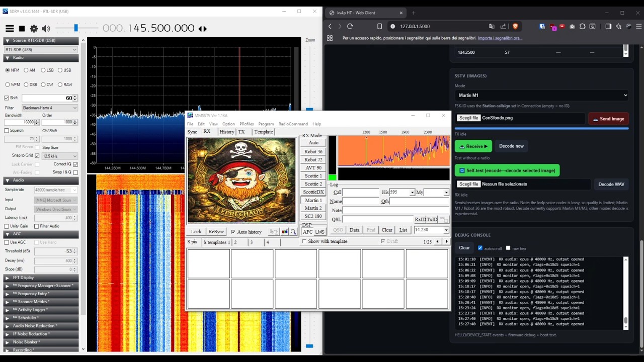Image resolution: width=644 pixels, height=362 pixels.
Task: Toggle Auto history checkbox in MMSSTV
Action: (233, 232)
